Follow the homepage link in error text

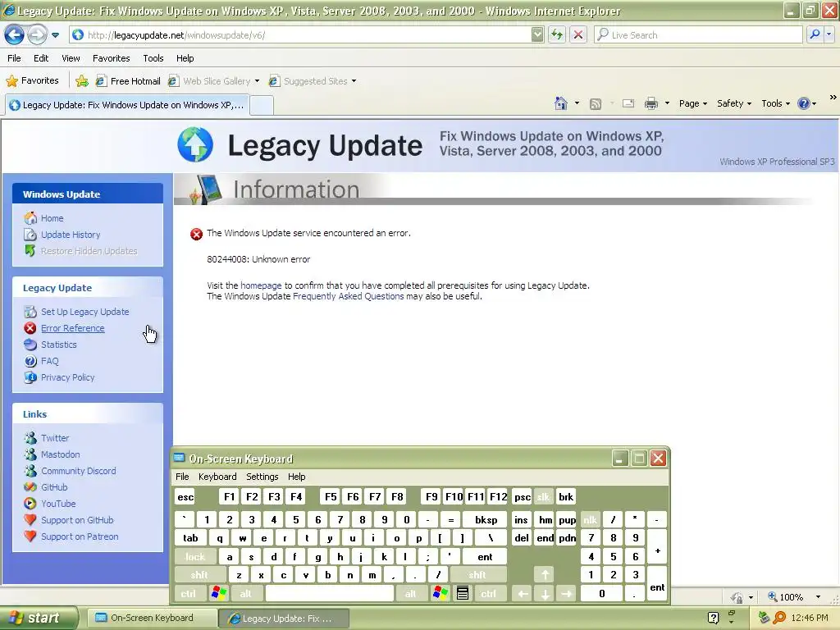[261, 285]
